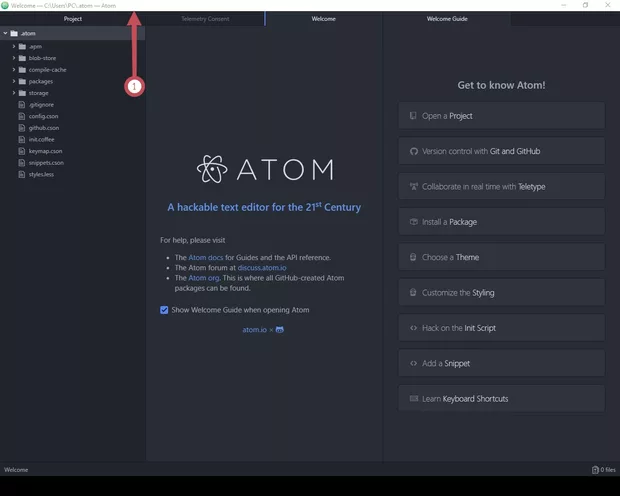Open the Choose a Theme card
This screenshot has width=620, height=496.
pyautogui.click(x=501, y=257)
